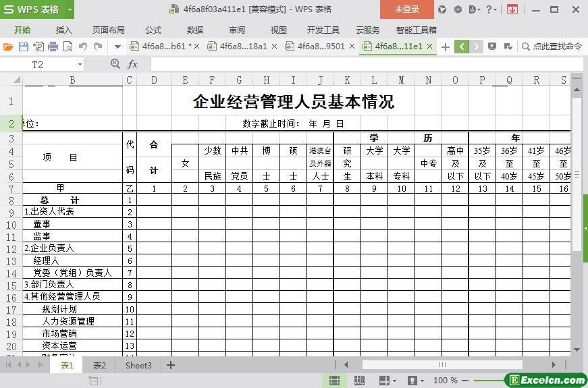Expand the quick access toolbar dropdown arrow
The width and height of the screenshot is (588, 388).
coord(117,47)
